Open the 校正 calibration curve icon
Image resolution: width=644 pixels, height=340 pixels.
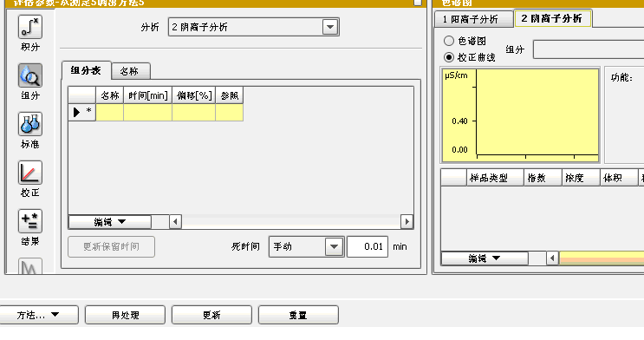point(30,173)
